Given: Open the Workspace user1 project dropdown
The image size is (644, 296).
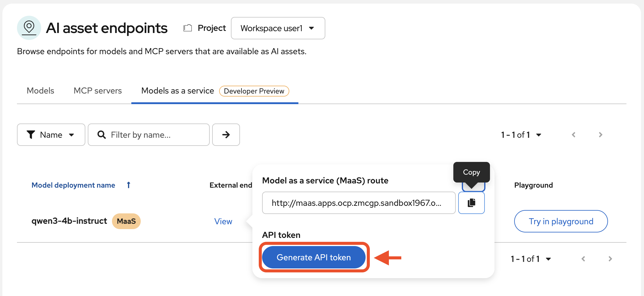Looking at the screenshot, I should pos(278,28).
